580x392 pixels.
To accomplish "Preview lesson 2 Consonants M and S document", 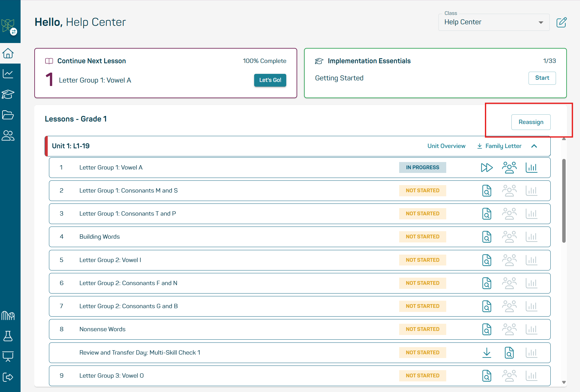I will click(x=487, y=191).
